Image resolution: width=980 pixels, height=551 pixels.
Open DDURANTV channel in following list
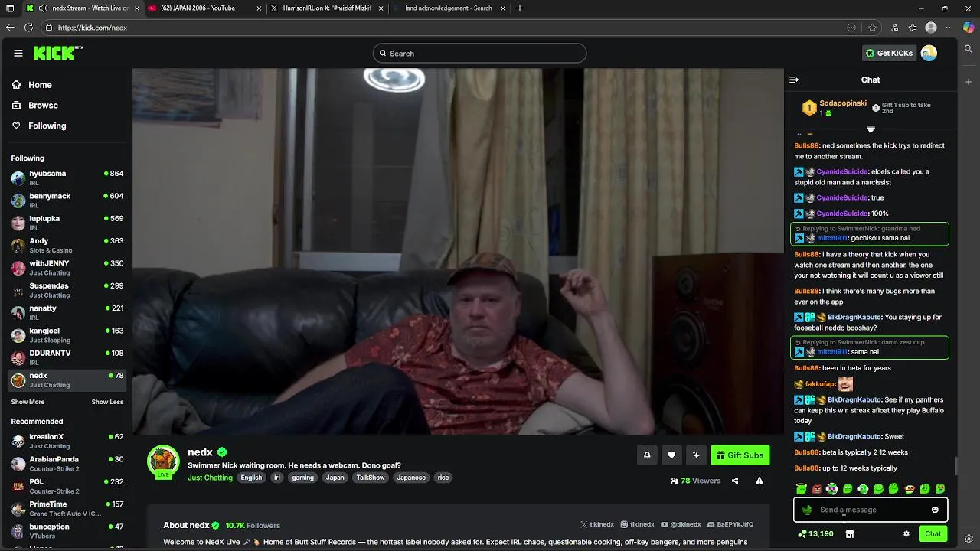[x=67, y=357]
